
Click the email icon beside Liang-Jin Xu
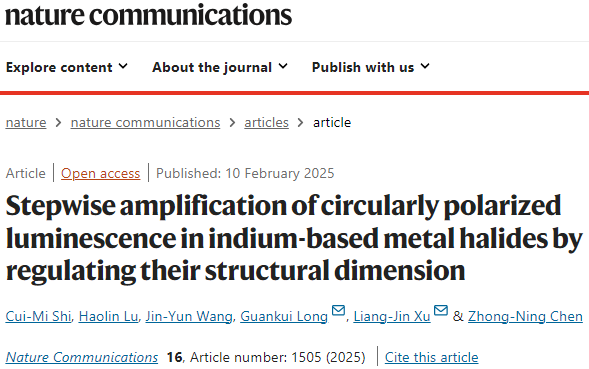(x=441, y=310)
